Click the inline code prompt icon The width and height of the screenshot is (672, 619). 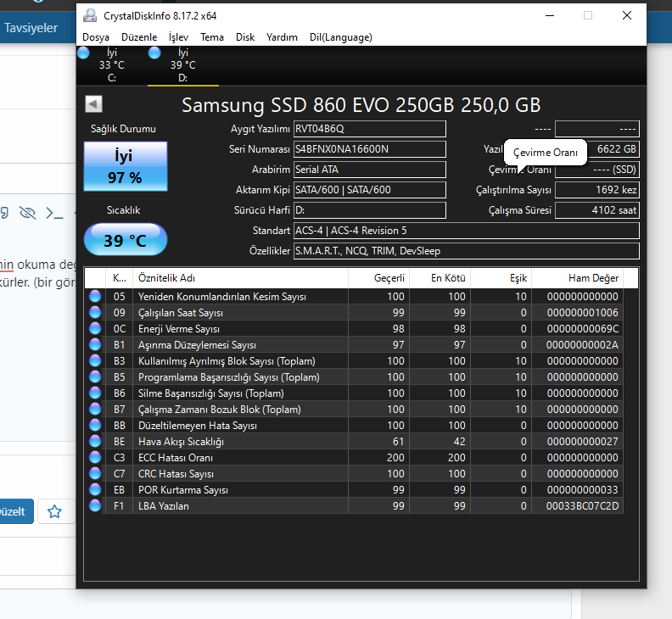[54, 212]
